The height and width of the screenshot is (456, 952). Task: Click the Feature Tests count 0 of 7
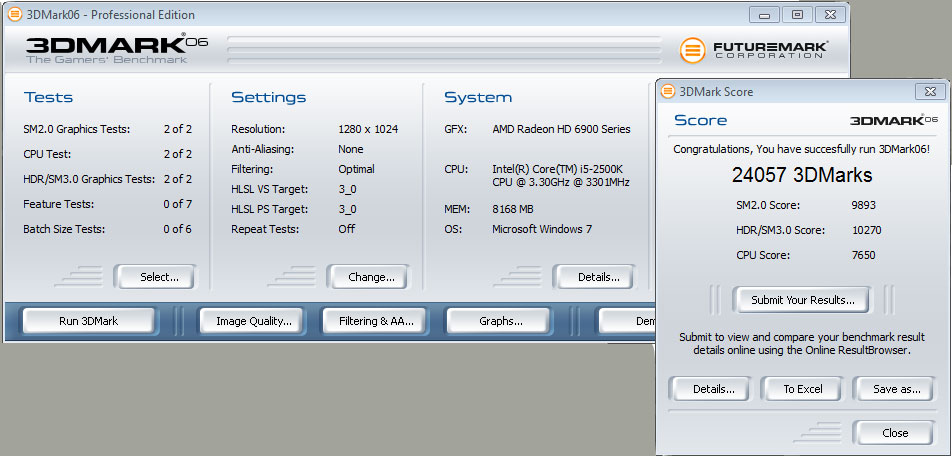point(177,205)
